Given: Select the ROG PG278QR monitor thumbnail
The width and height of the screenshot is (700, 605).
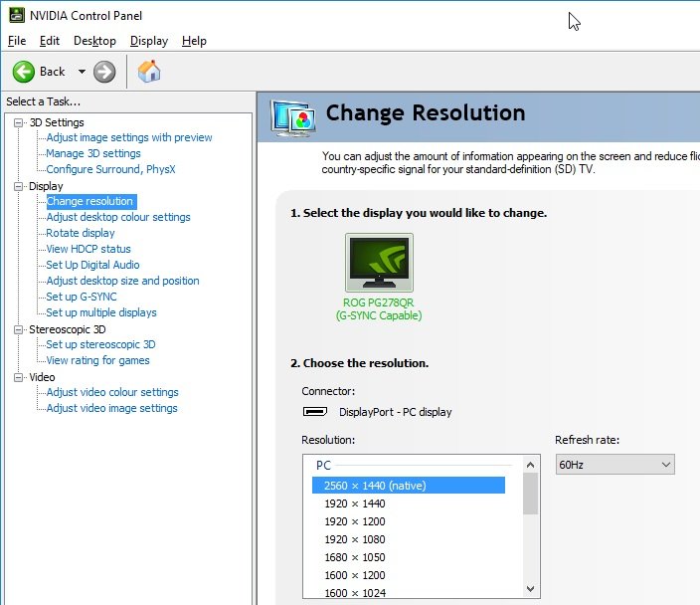Looking at the screenshot, I should coord(379,263).
